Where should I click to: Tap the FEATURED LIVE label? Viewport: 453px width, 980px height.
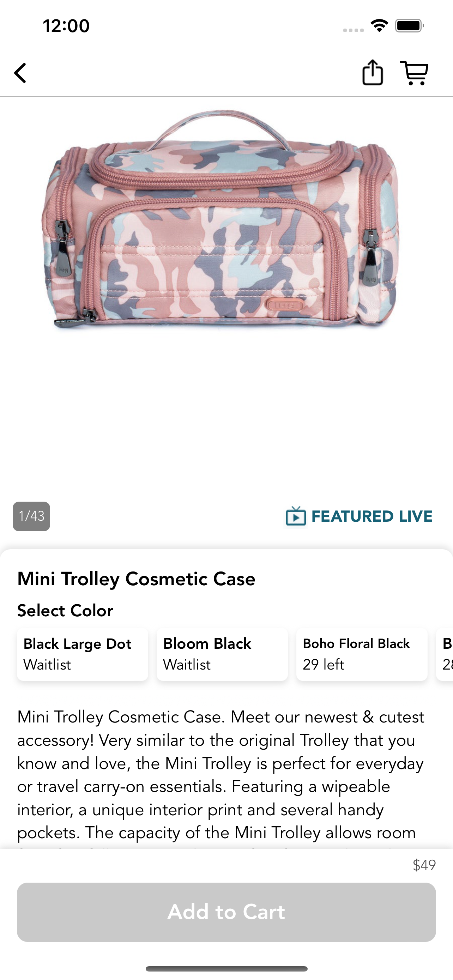click(x=372, y=516)
